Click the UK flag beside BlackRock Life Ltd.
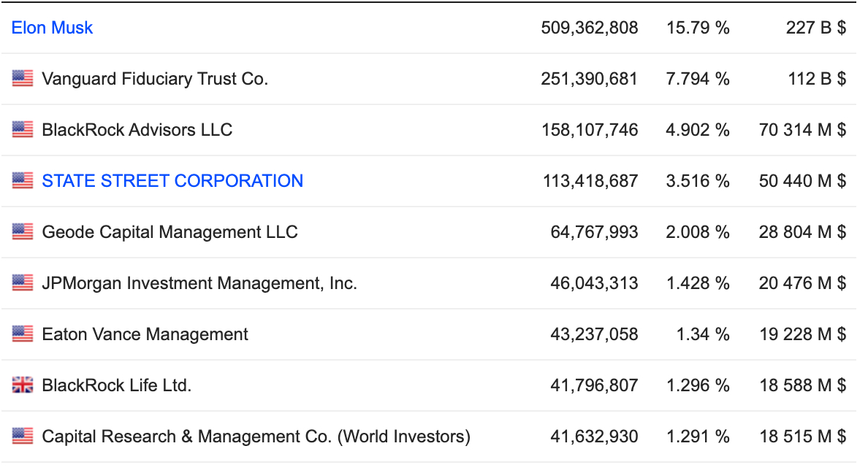Viewport: 868px width, 473px height. tap(23, 385)
